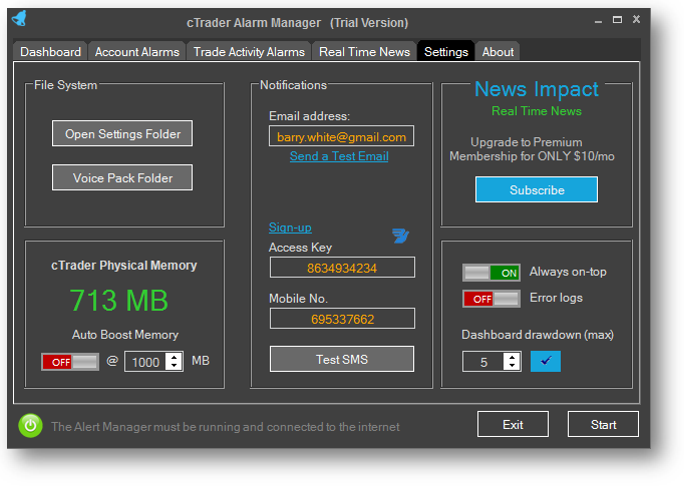
Task: Click the 713 MB memory reading
Action: coord(119,301)
